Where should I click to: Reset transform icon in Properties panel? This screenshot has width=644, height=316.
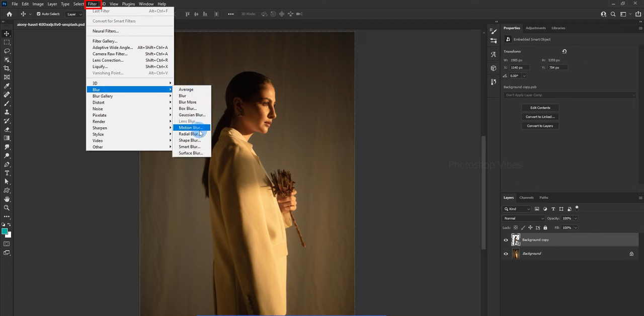point(564,51)
